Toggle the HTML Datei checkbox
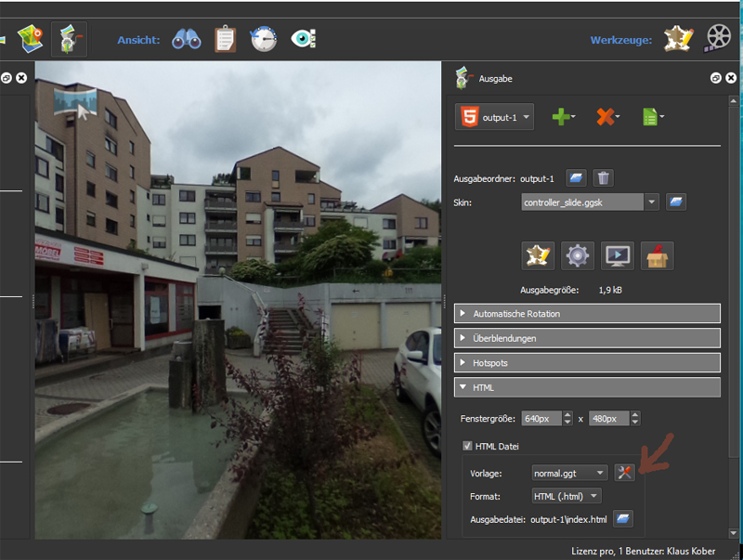The height and width of the screenshot is (560, 743). [468, 447]
